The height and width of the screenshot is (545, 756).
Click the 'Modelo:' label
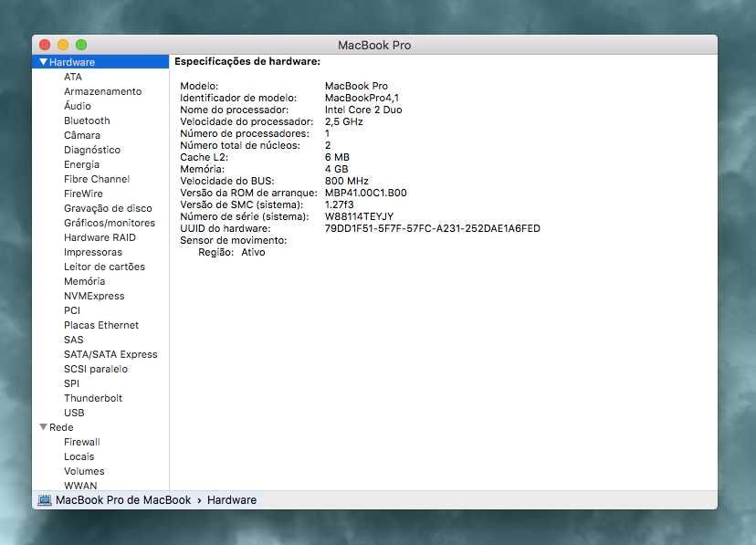[x=199, y=86]
